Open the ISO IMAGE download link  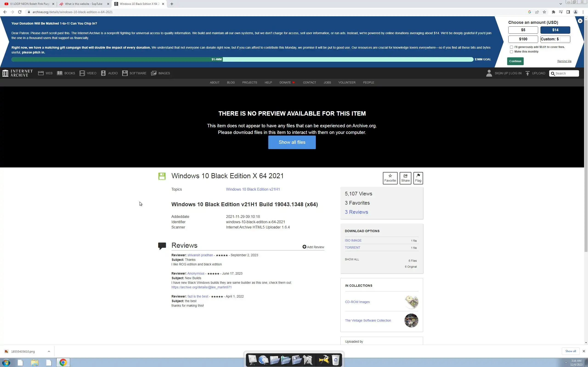click(353, 240)
